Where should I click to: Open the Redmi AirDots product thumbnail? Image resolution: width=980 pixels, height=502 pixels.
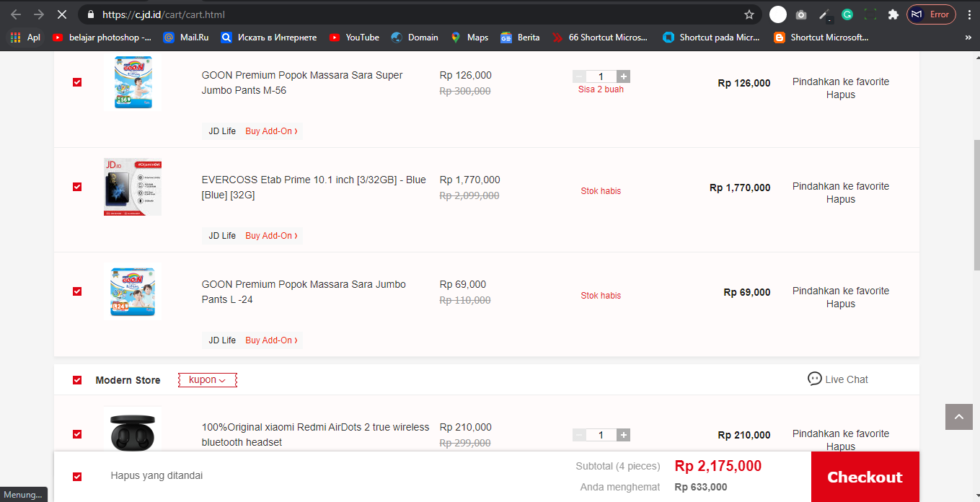pos(133,429)
